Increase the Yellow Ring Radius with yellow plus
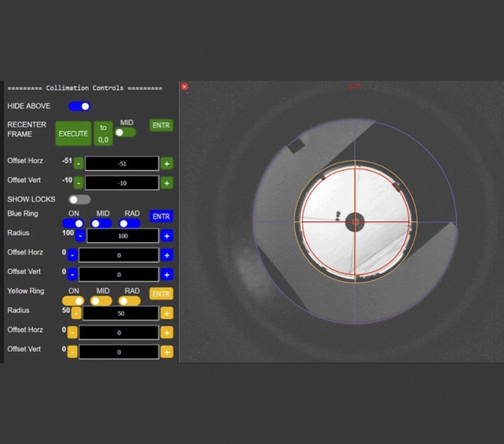Viewport: 504px width, 444px height. (167, 313)
